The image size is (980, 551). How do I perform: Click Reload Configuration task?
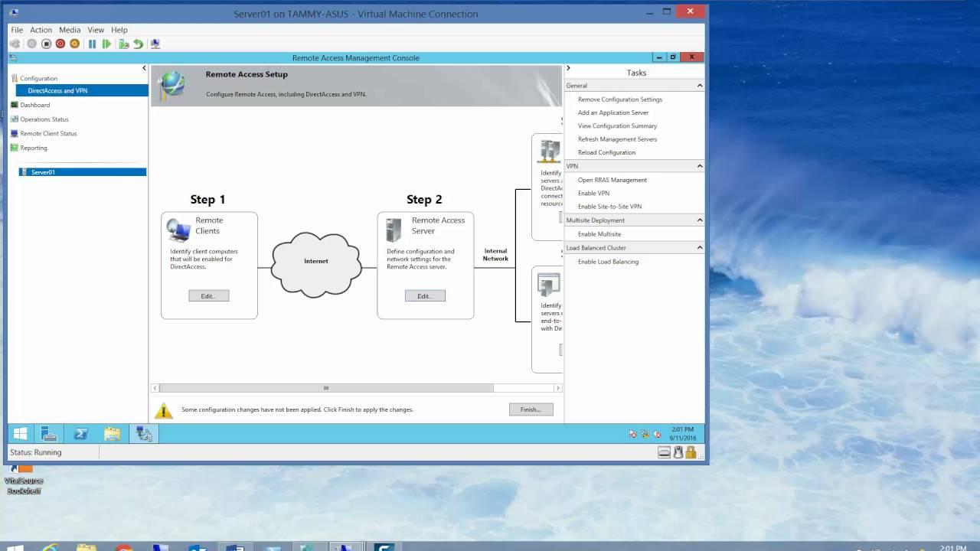click(x=607, y=152)
